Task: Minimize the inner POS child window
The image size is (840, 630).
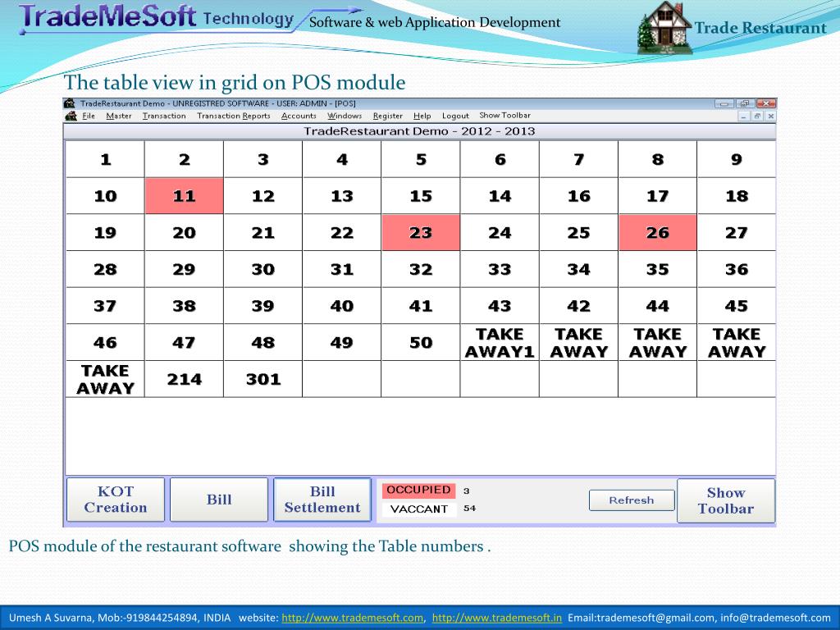Action: tap(744, 116)
